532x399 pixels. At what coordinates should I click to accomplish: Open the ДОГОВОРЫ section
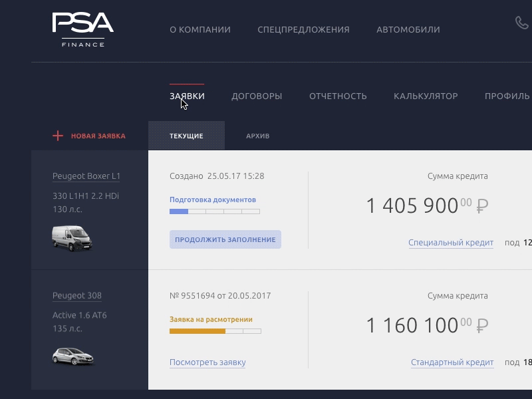257,96
